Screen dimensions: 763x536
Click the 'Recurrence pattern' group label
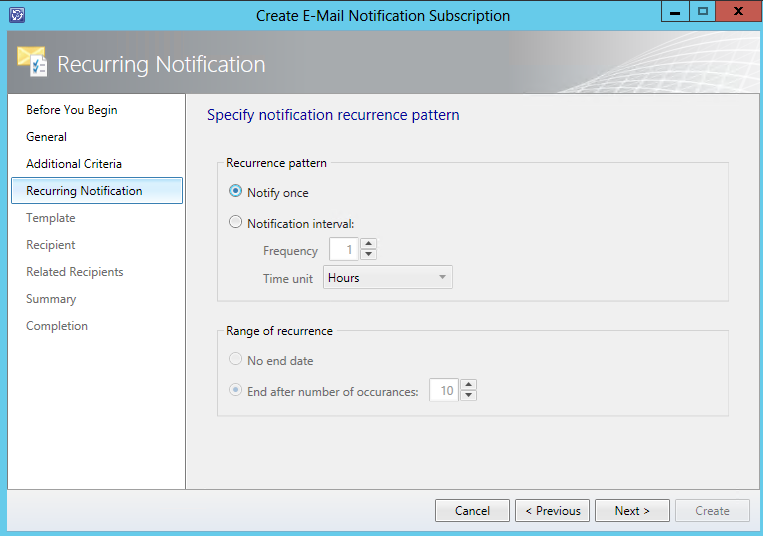[x=276, y=163]
